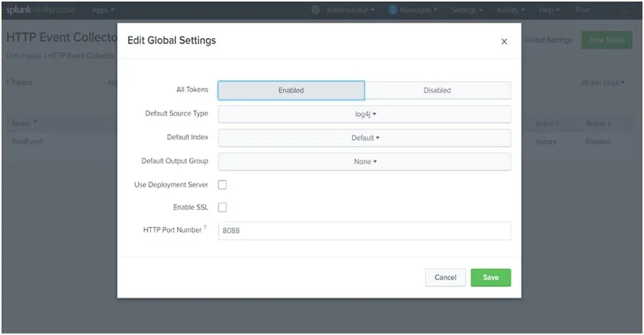Open the Administrator menu

click(351, 10)
